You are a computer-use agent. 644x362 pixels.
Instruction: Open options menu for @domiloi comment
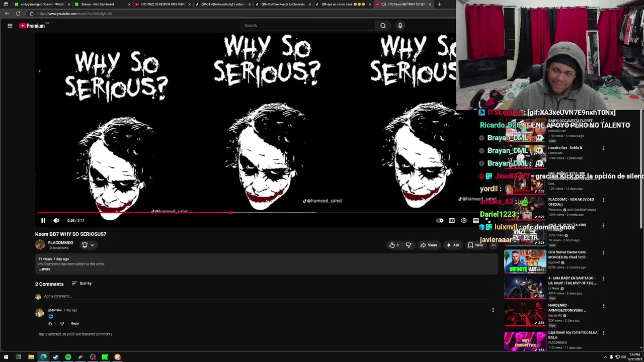(x=493, y=310)
